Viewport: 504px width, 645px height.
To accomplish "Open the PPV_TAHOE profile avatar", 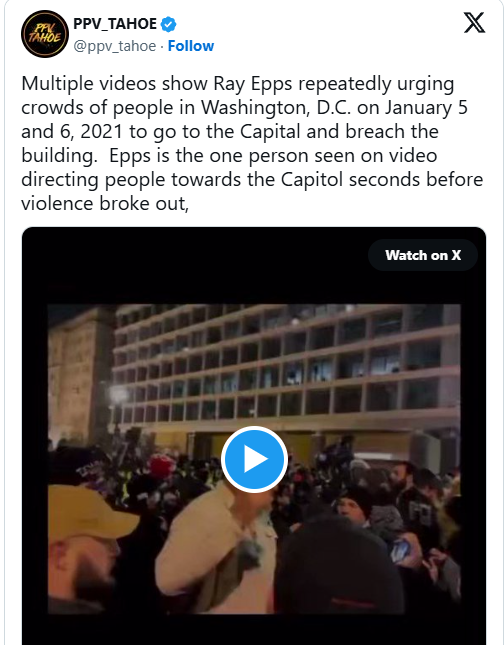I will click(x=45, y=34).
